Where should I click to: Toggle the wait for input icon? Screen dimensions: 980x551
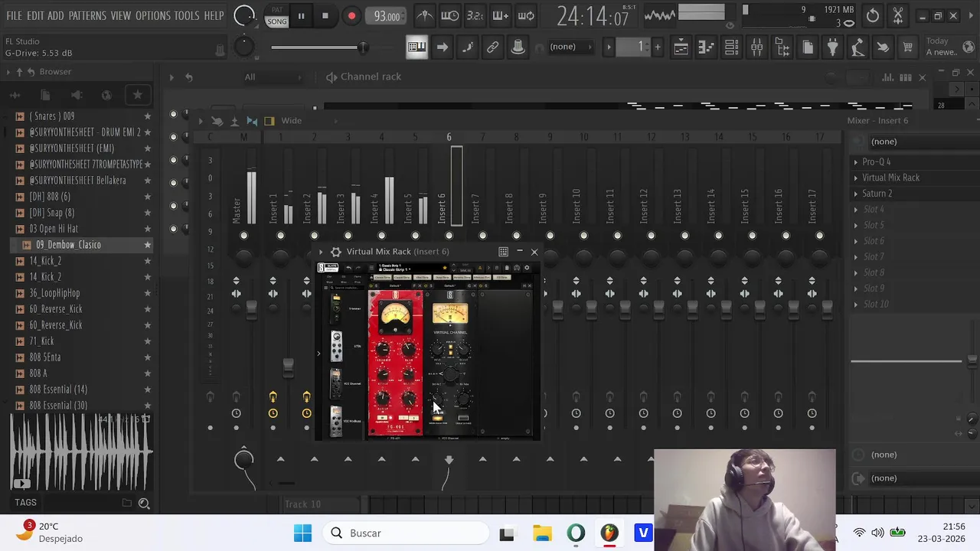(x=450, y=15)
